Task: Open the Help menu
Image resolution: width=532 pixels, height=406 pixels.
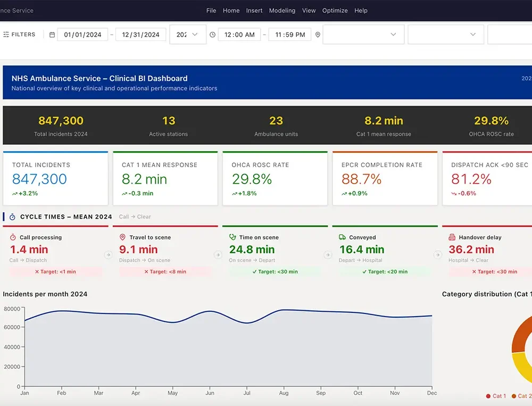Action: click(x=361, y=11)
